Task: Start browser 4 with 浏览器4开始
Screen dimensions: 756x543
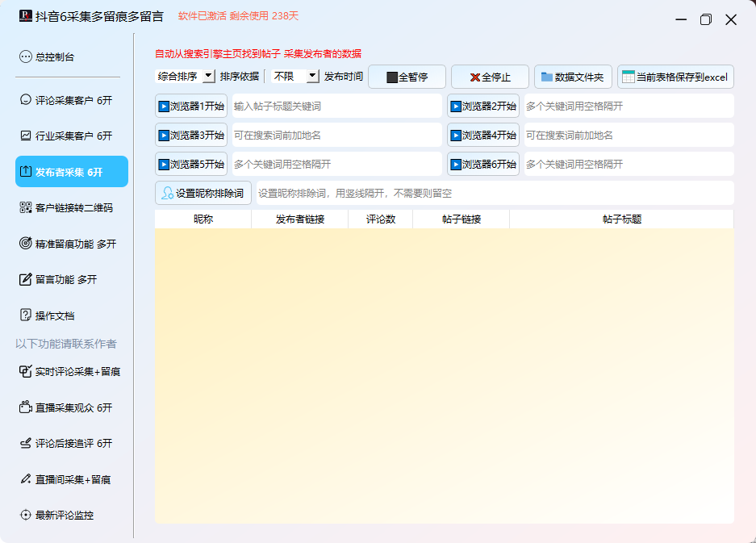Action: 483,136
